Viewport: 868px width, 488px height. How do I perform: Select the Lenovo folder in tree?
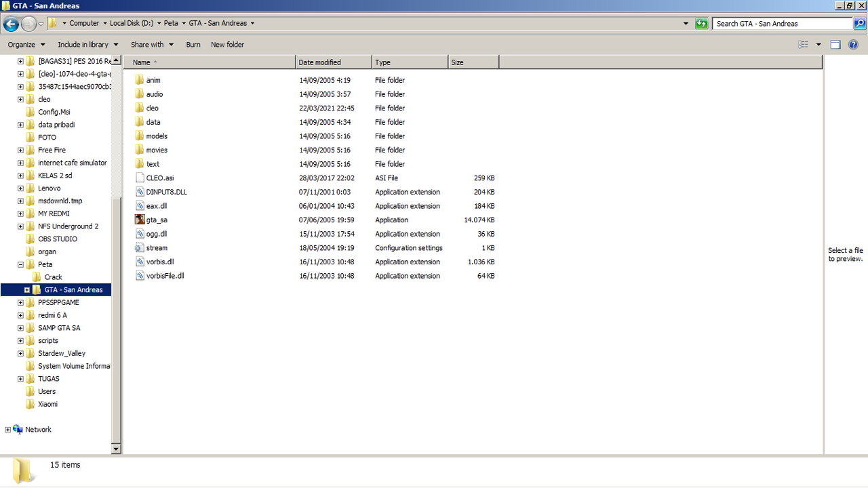49,188
